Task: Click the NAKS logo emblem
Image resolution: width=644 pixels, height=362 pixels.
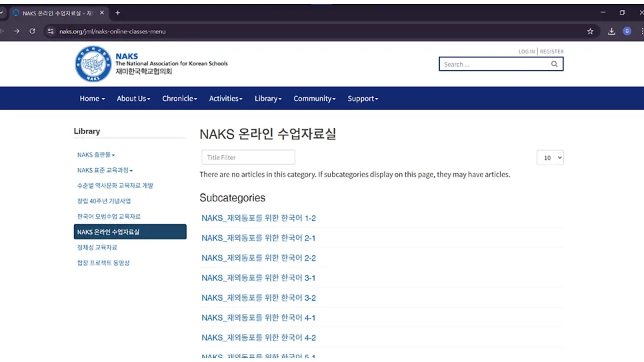Action: (x=93, y=64)
